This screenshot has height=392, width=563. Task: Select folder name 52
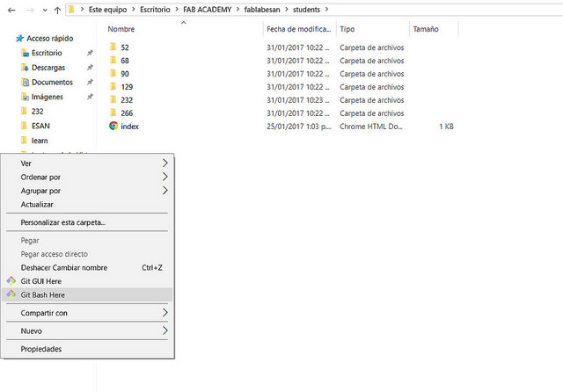pos(125,47)
